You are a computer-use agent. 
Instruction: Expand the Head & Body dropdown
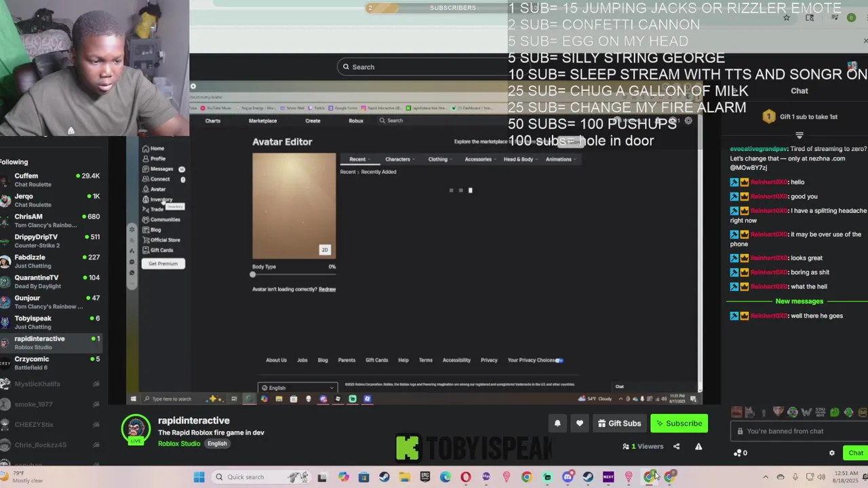pos(521,159)
